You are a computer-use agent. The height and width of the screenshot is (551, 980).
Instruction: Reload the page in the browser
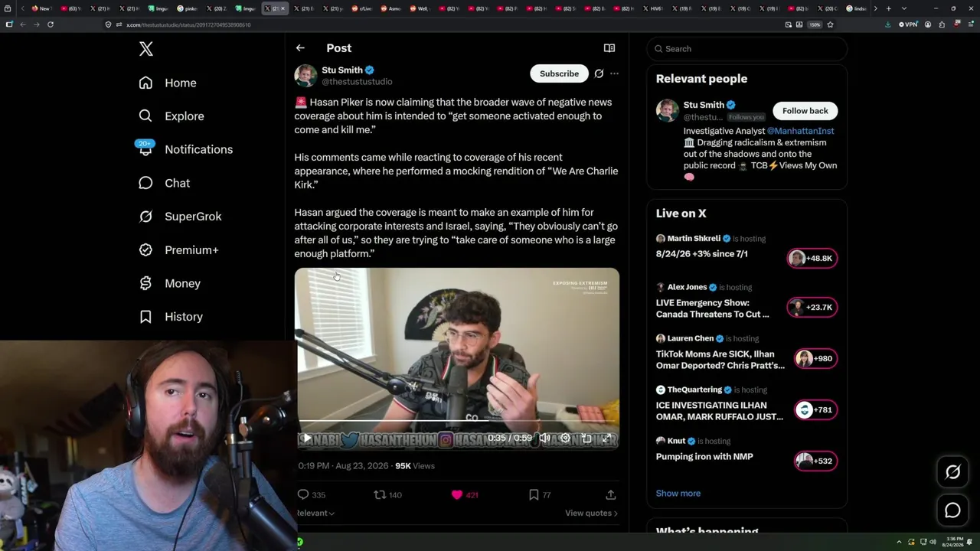pos(51,24)
